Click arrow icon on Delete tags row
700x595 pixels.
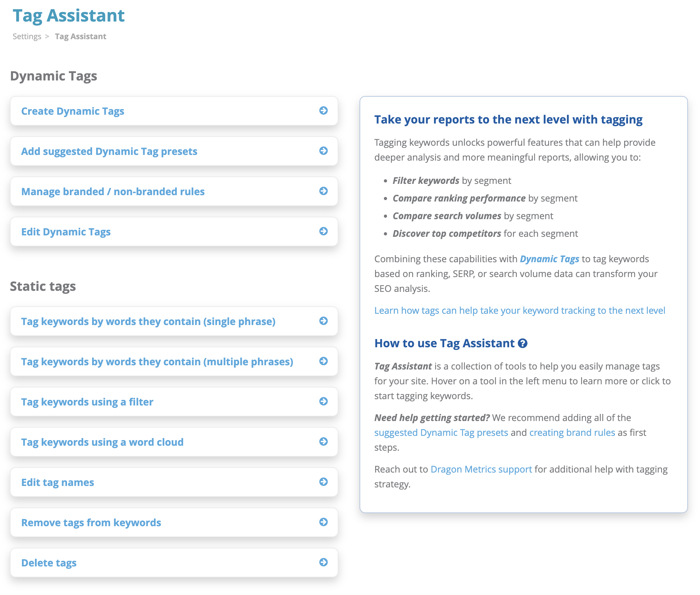click(323, 562)
